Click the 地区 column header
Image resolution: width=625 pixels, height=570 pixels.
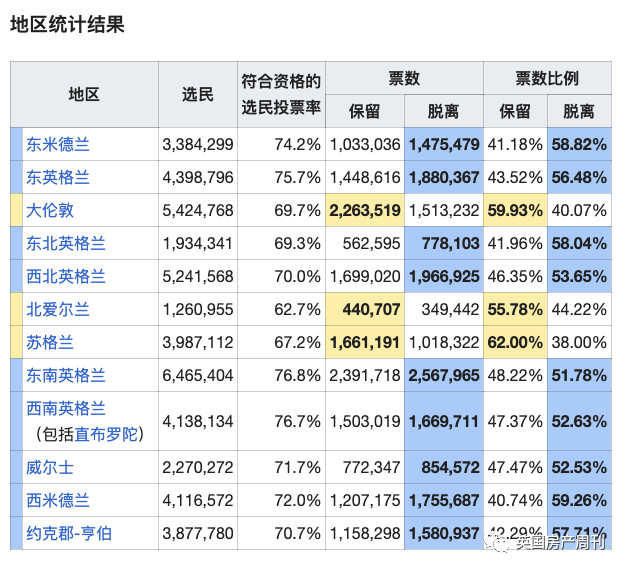coord(84,94)
